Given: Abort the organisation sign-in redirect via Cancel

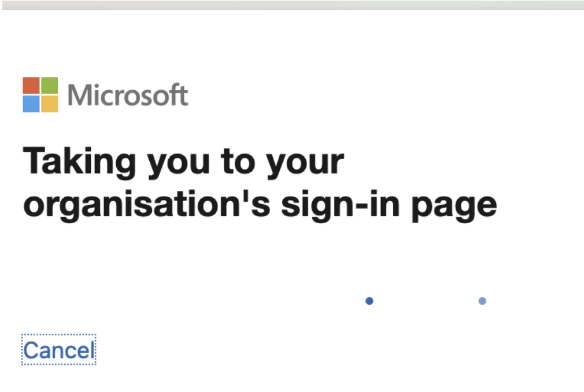Looking at the screenshot, I should tap(58, 349).
